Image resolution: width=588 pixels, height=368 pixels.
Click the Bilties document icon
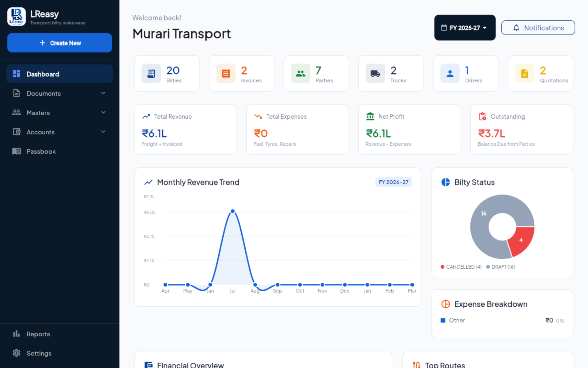click(151, 73)
